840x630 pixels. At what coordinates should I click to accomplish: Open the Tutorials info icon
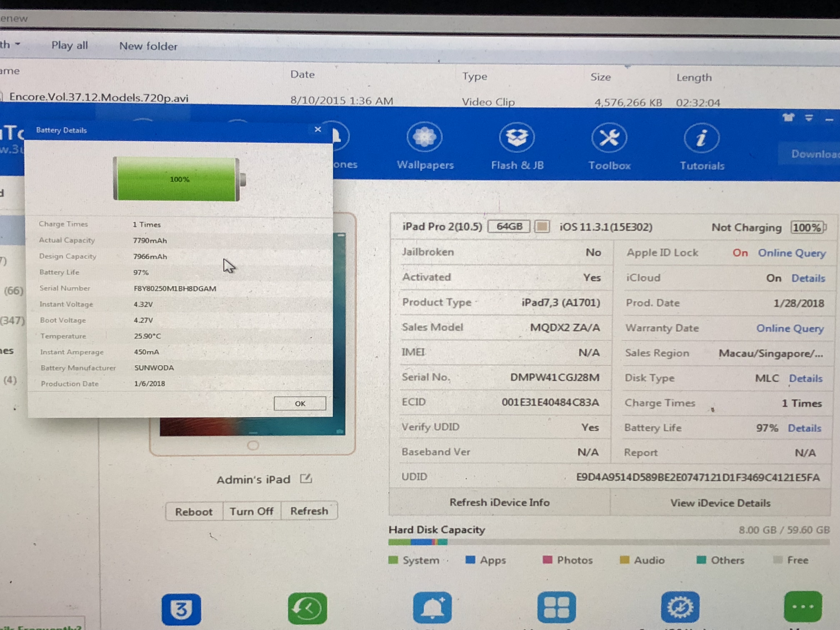click(701, 138)
